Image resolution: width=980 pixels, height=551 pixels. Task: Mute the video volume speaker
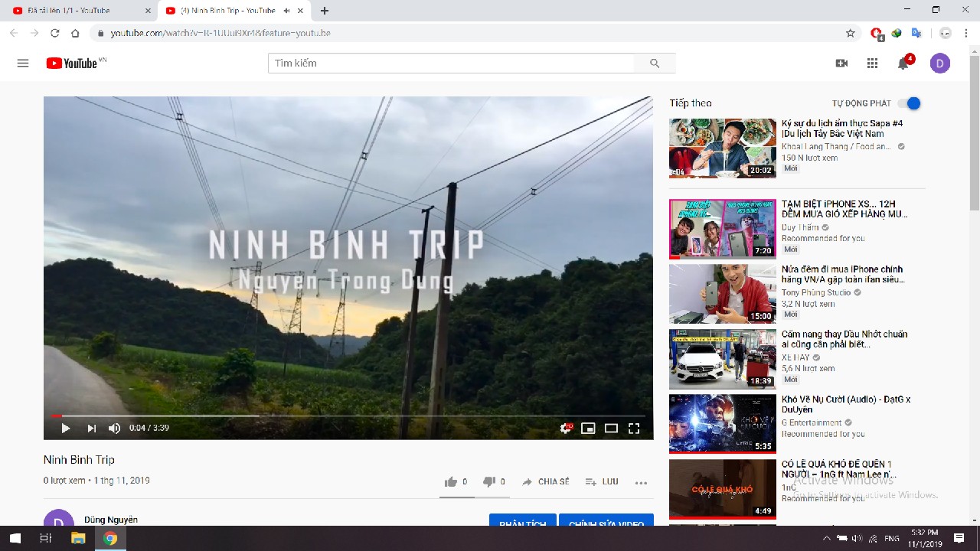coord(114,429)
